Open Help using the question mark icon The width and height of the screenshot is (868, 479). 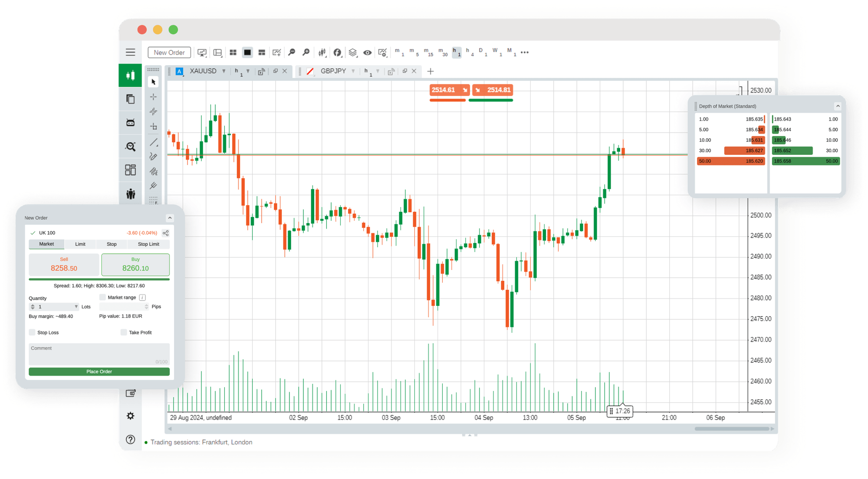(131, 439)
